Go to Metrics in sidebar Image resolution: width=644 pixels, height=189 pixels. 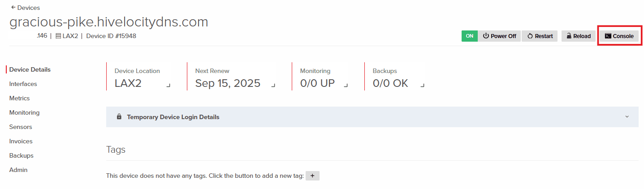tap(20, 98)
